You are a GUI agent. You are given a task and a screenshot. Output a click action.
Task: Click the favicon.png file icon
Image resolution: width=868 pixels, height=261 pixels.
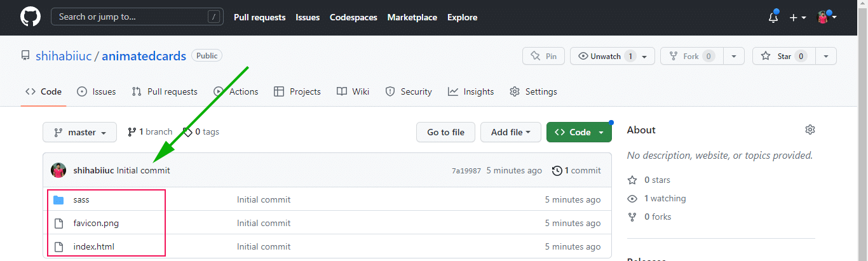(x=58, y=223)
